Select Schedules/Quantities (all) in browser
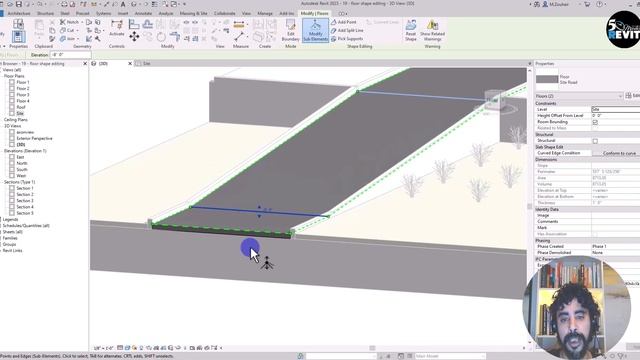 26,226
